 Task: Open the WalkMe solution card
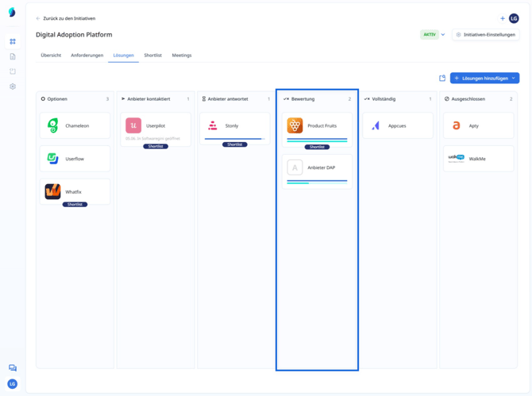coord(478,159)
